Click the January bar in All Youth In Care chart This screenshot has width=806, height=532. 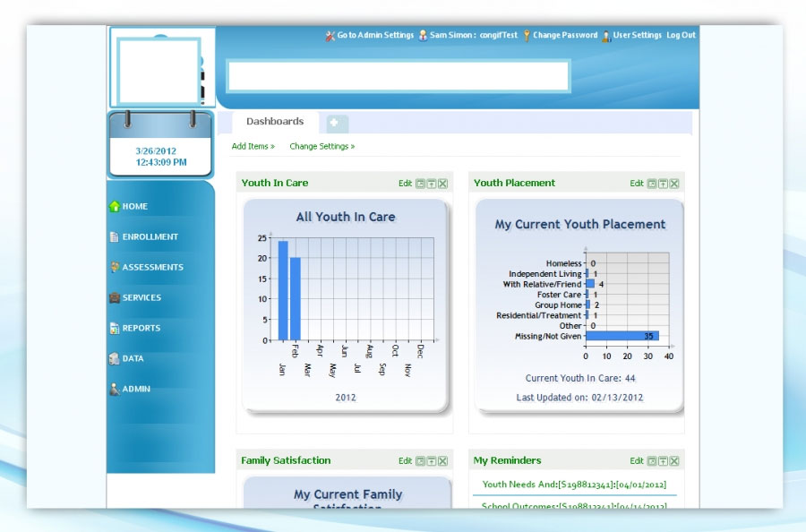(283, 290)
